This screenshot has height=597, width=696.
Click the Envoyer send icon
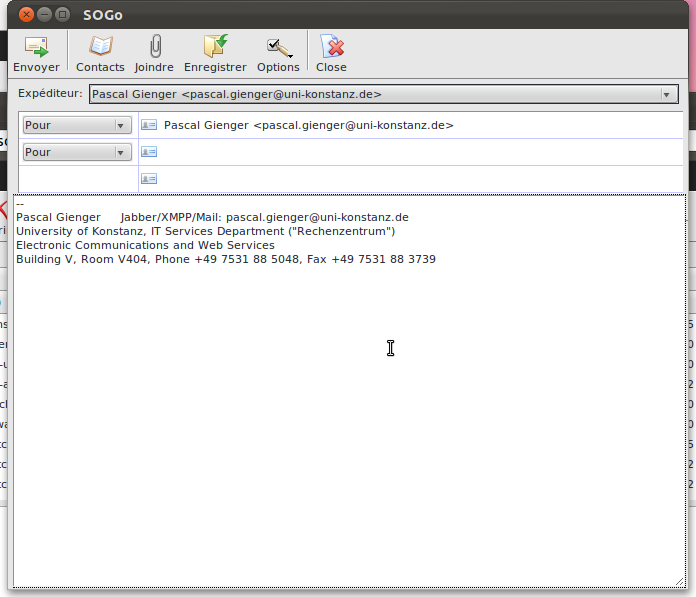[x=36, y=47]
